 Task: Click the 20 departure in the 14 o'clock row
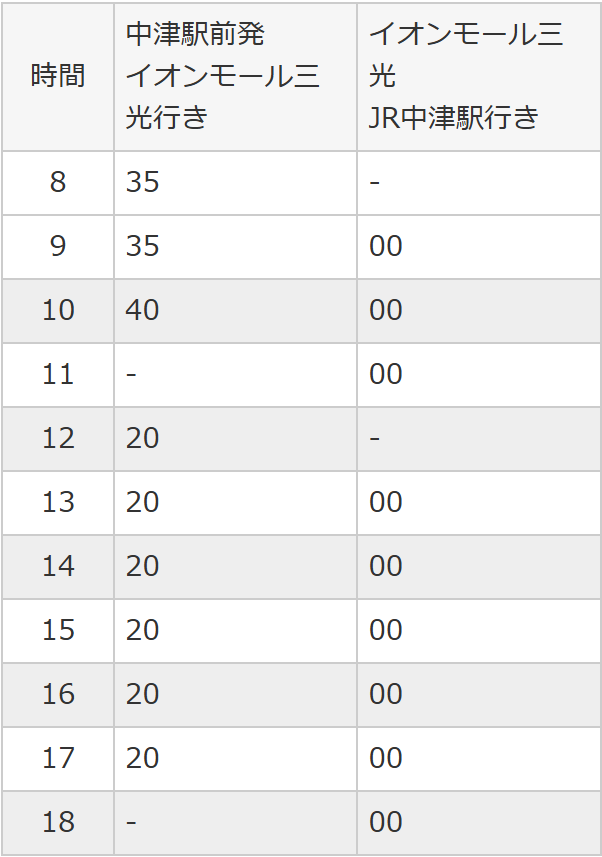point(143,566)
